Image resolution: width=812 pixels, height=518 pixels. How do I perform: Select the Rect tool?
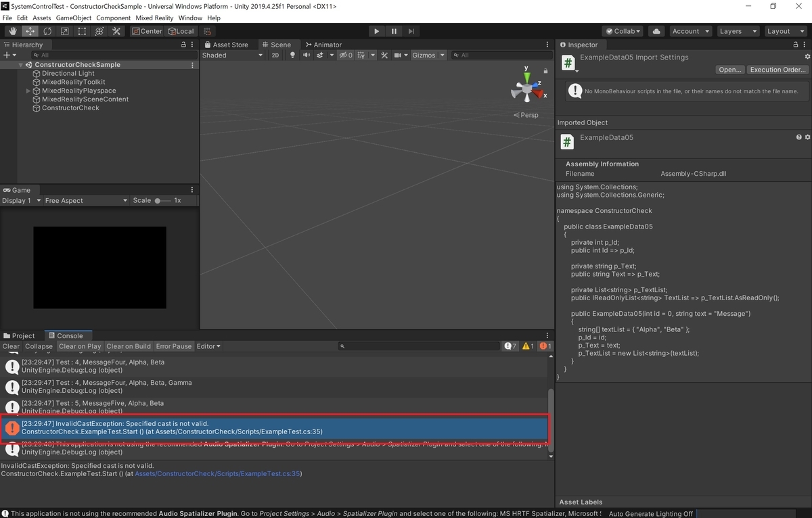click(x=82, y=31)
